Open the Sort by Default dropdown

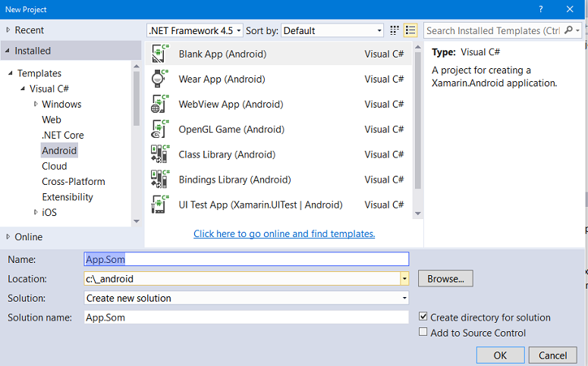point(332,30)
